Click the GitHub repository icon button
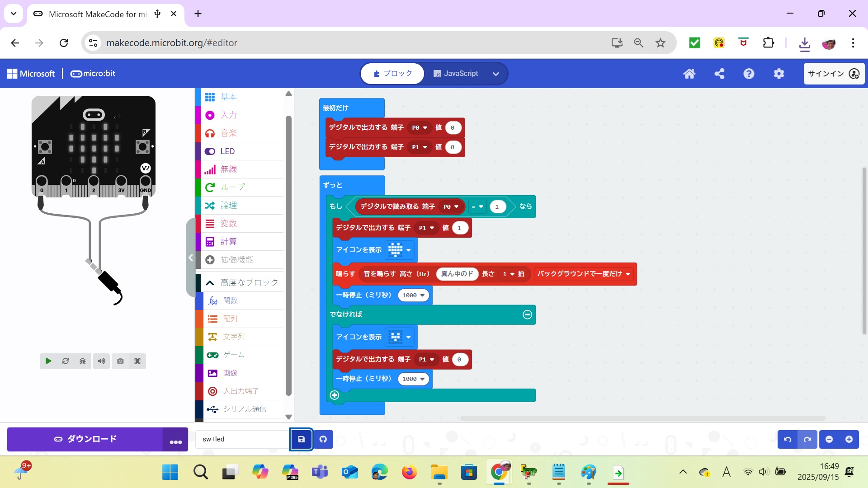 pyautogui.click(x=323, y=439)
